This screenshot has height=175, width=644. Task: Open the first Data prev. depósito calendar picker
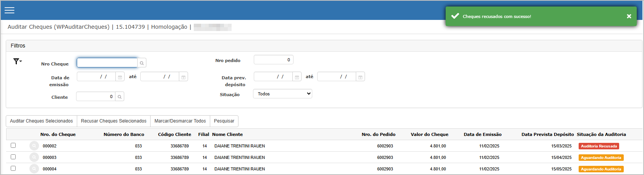click(x=297, y=77)
